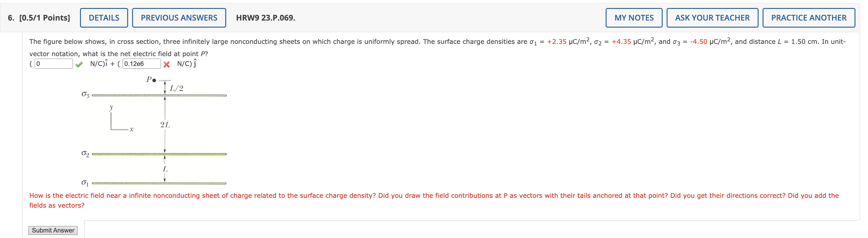Viewport: 868px width, 238px height.
Task: Open PREVIOUS ANSWERS
Action: click(x=179, y=17)
